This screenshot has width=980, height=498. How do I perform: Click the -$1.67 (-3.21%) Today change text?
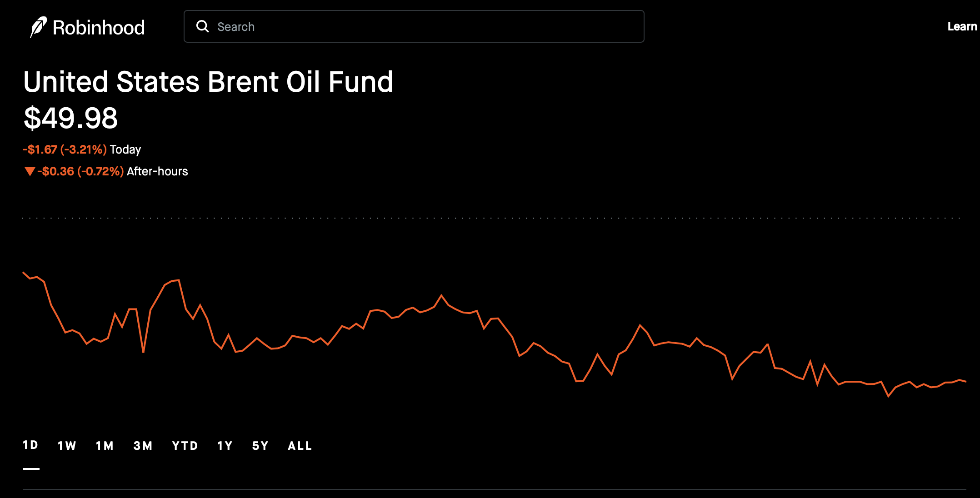tap(82, 149)
